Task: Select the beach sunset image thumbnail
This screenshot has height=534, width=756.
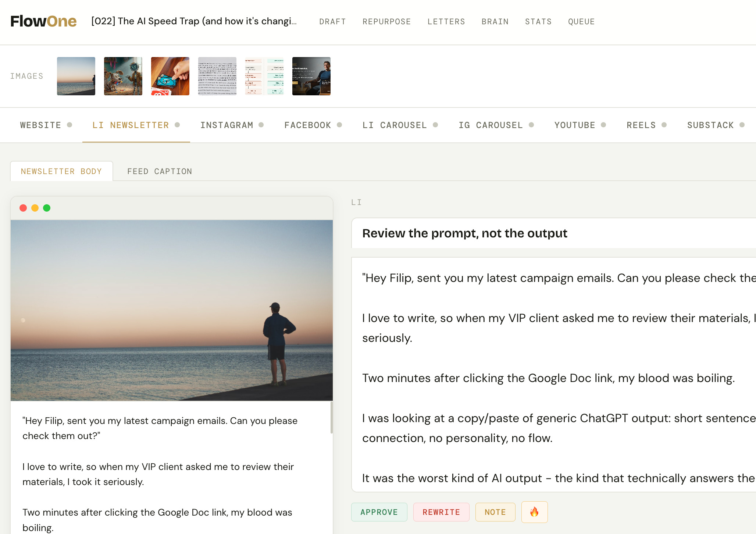Action: pyautogui.click(x=76, y=76)
